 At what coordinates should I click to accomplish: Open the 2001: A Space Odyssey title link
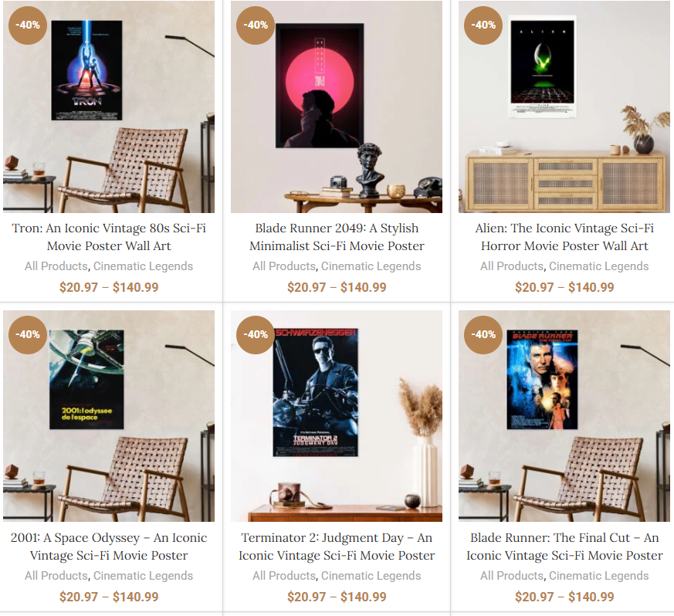click(x=109, y=547)
